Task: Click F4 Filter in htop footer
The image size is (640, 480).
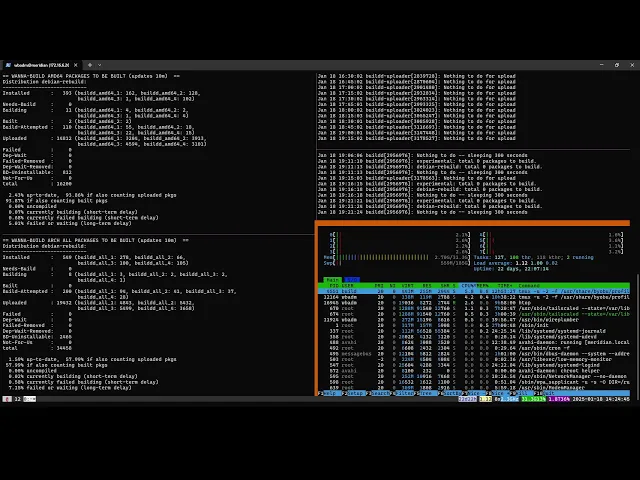Action: coord(403,393)
